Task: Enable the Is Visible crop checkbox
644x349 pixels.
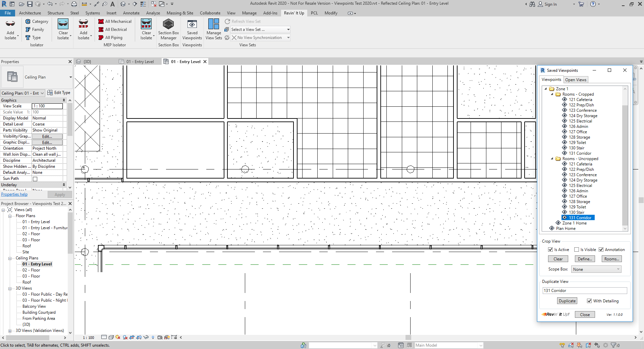Action: 577,250
